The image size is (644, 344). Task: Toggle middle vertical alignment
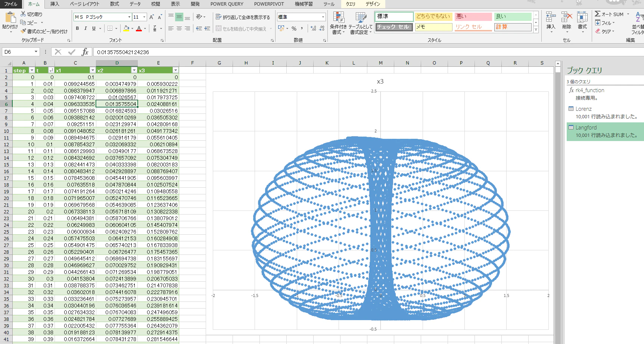tap(179, 17)
